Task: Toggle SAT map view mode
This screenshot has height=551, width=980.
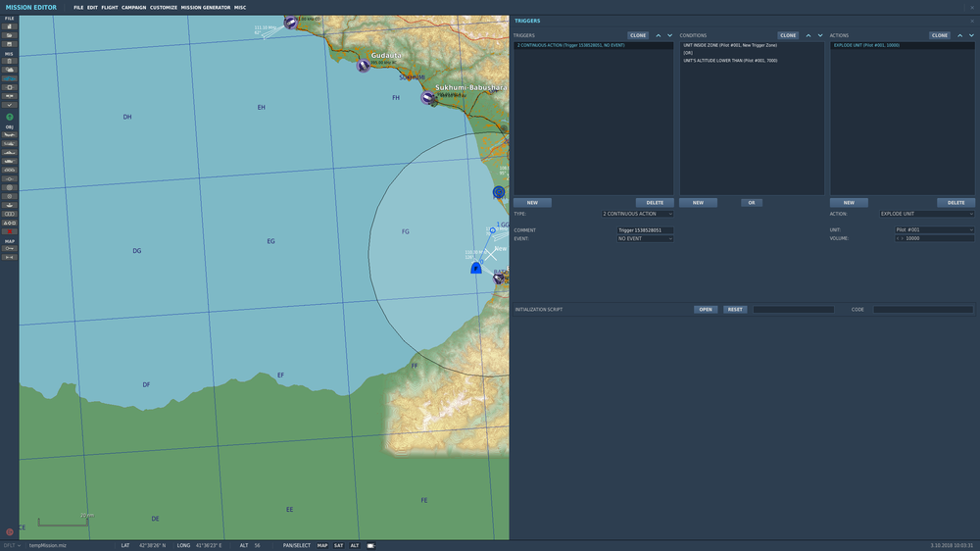Action: 338,545
